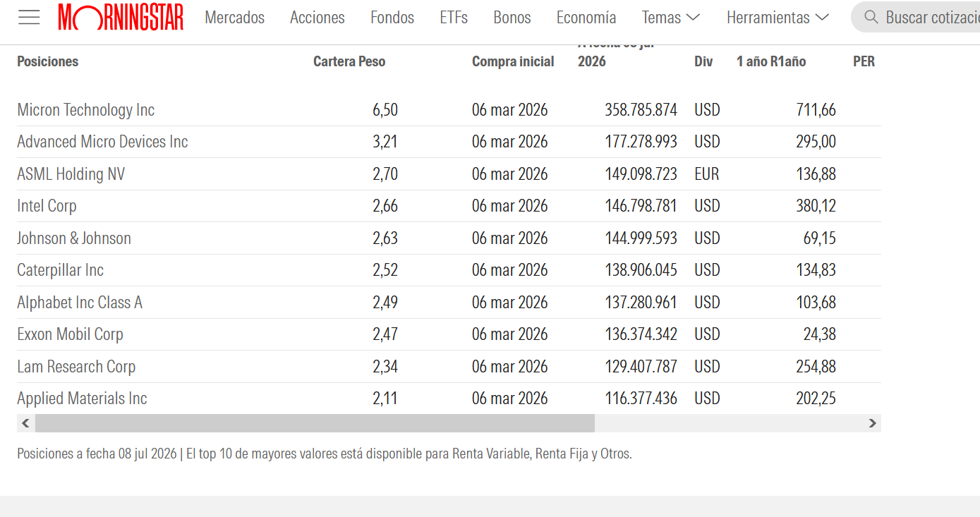This screenshot has width=980, height=517.
Task: Select AMD's market value 177.278.993
Action: coord(641,142)
